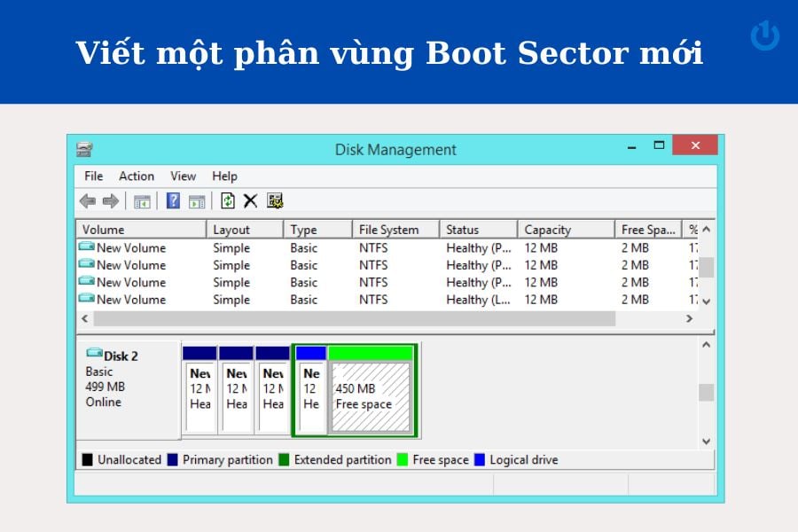The image size is (798, 532).
Task: Select the Delete (X) toolbar icon
Action: [250, 200]
